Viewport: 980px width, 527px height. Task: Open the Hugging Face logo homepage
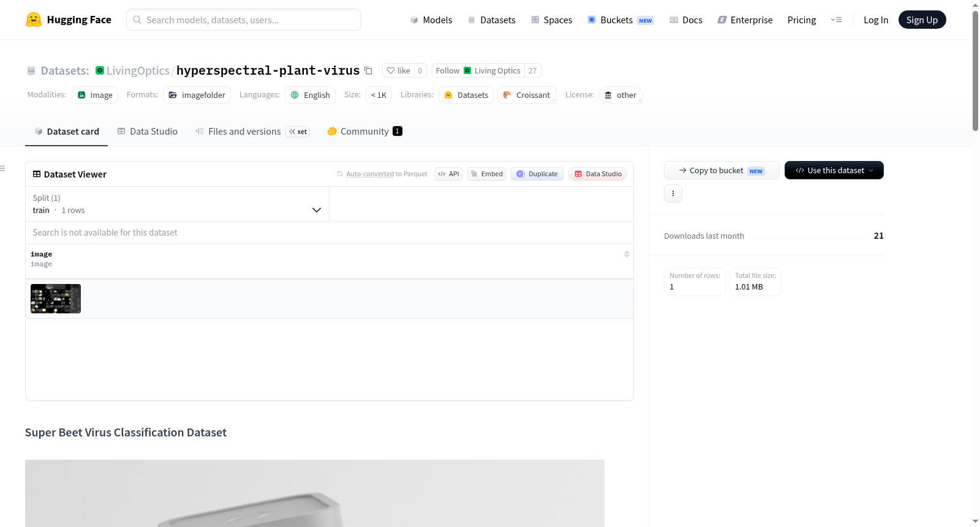(68, 20)
